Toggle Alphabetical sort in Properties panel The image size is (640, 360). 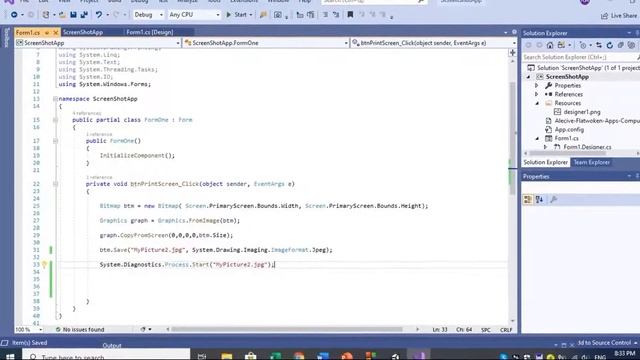[540, 200]
